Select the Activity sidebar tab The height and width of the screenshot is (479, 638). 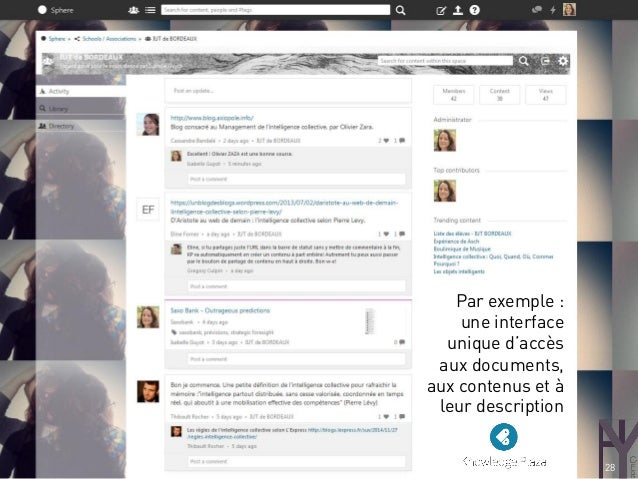(x=81, y=91)
